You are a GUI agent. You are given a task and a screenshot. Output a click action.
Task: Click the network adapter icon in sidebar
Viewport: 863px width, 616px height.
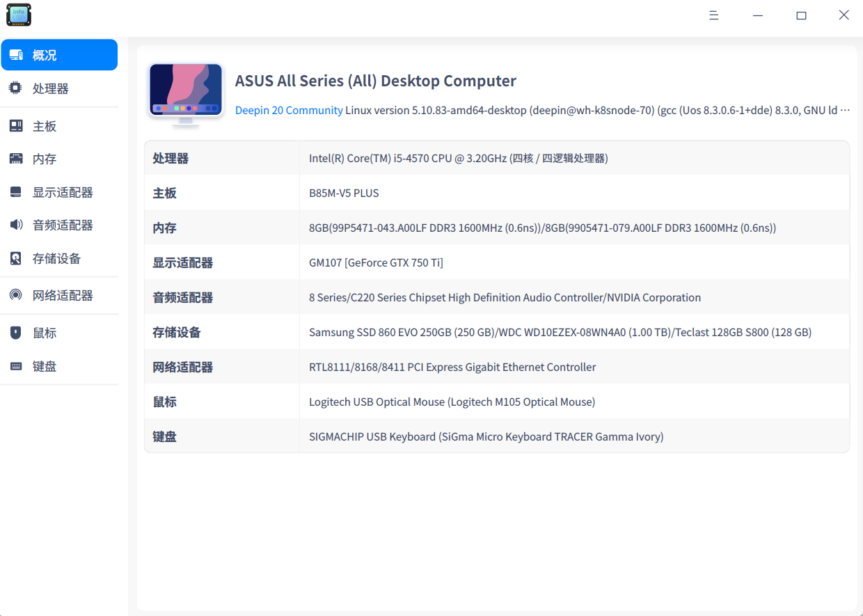(15, 295)
